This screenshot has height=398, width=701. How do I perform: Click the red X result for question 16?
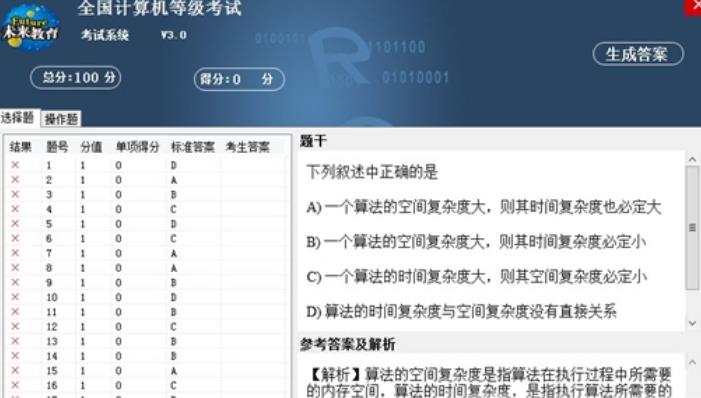[15, 385]
